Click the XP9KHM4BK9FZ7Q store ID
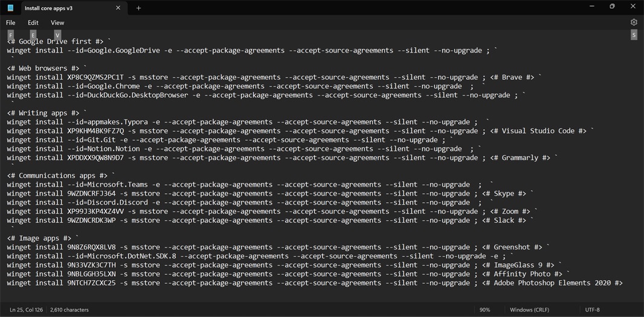 click(x=95, y=131)
